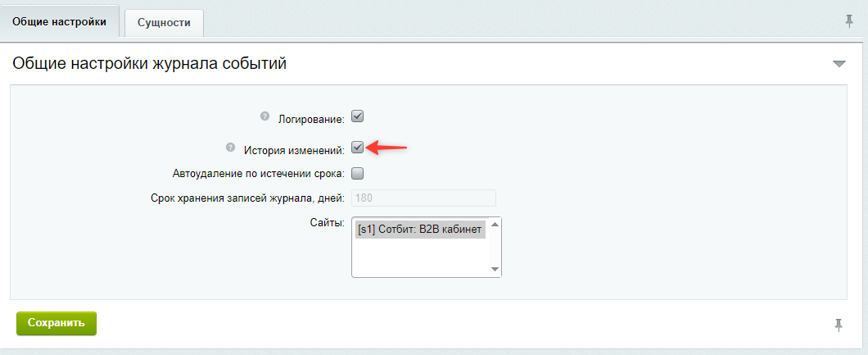Click the Автоудаление по истечении срока label
868x355 pixels.
[x=259, y=173]
